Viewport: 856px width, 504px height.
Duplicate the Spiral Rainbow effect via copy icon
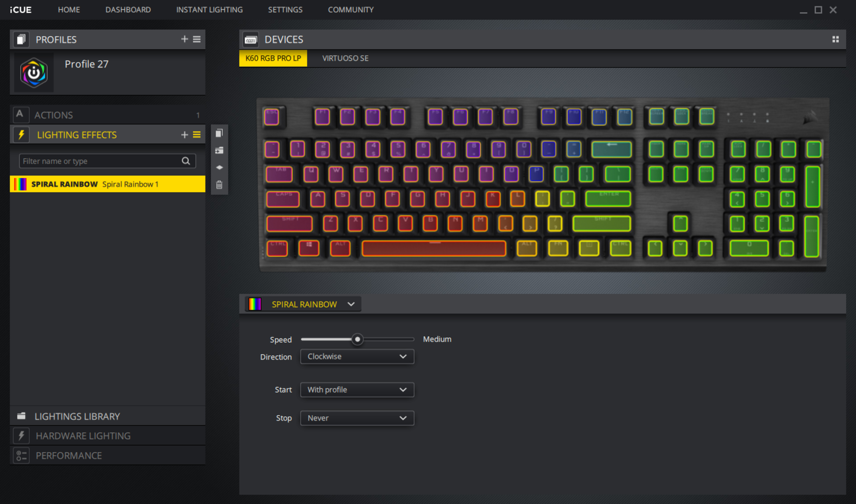point(219,133)
